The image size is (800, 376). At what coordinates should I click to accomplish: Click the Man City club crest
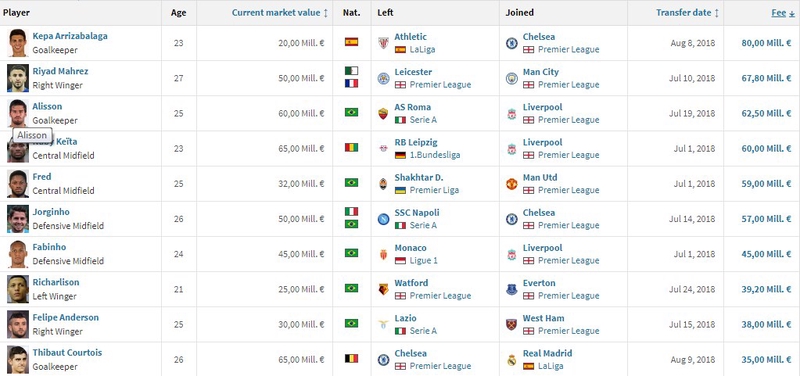click(512, 78)
